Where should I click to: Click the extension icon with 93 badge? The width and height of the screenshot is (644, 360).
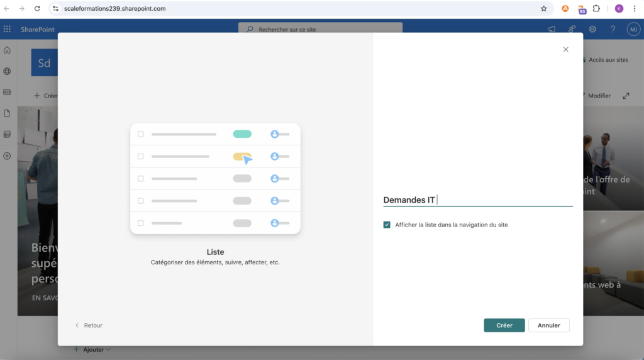click(582, 9)
